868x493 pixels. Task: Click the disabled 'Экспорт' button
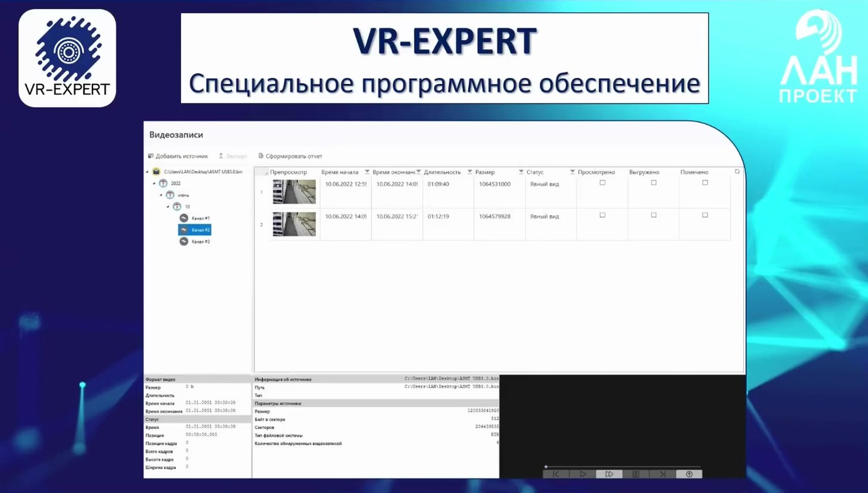[x=233, y=156]
